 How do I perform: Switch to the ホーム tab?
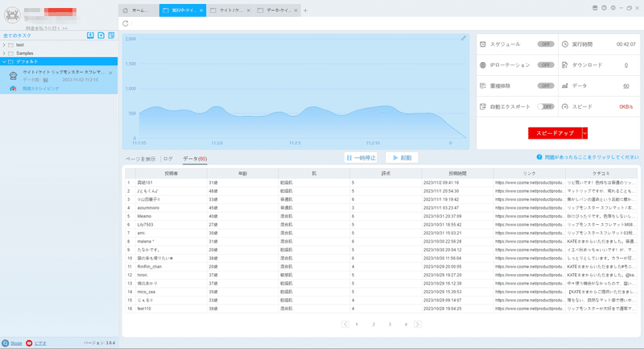click(138, 10)
